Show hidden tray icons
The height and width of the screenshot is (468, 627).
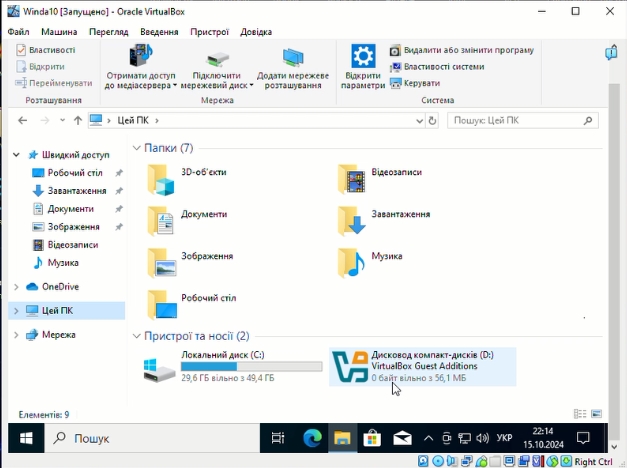(x=428, y=438)
